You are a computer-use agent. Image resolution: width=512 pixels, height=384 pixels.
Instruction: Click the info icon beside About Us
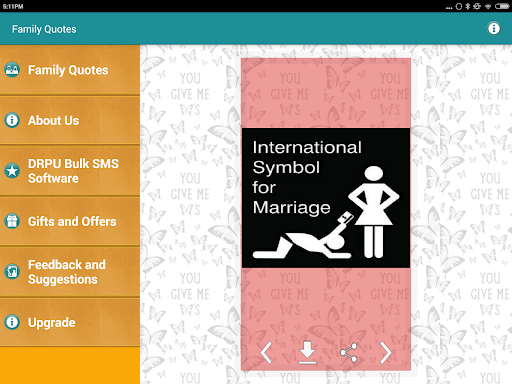[x=12, y=120]
